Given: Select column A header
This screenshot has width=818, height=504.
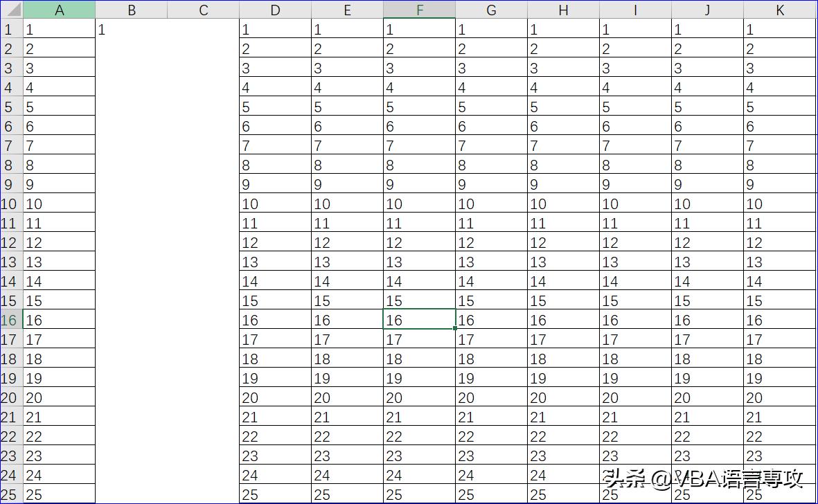Looking at the screenshot, I should [60, 10].
